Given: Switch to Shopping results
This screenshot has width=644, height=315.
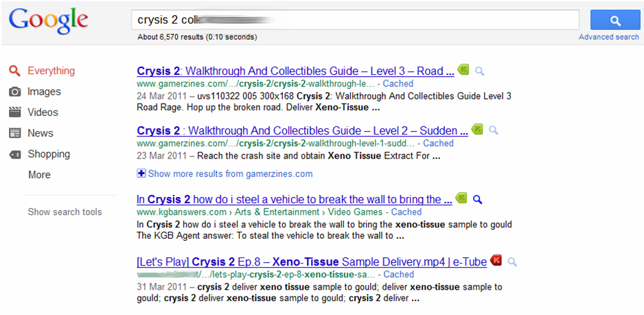Looking at the screenshot, I should coord(49,154).
